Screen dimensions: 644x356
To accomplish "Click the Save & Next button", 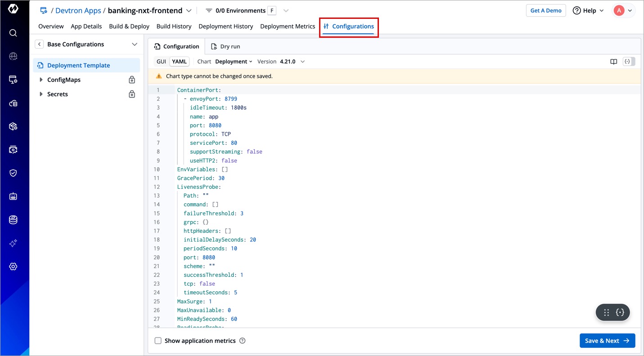I will coord(607,341).
